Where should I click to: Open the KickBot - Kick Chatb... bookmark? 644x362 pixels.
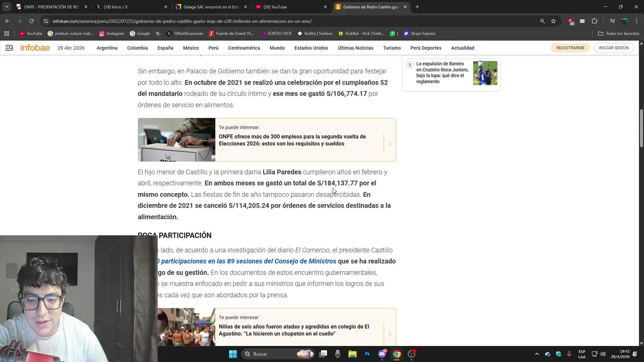click(x=361, y=34)
